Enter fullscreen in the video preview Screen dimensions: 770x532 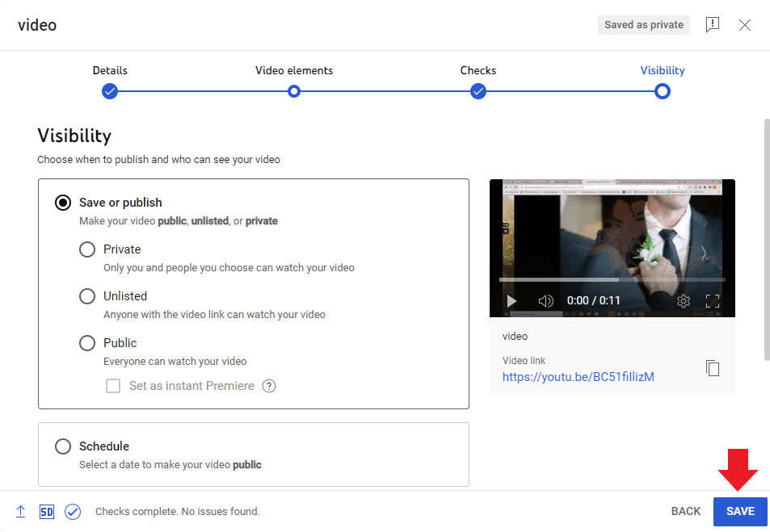(x=713, y=300)
